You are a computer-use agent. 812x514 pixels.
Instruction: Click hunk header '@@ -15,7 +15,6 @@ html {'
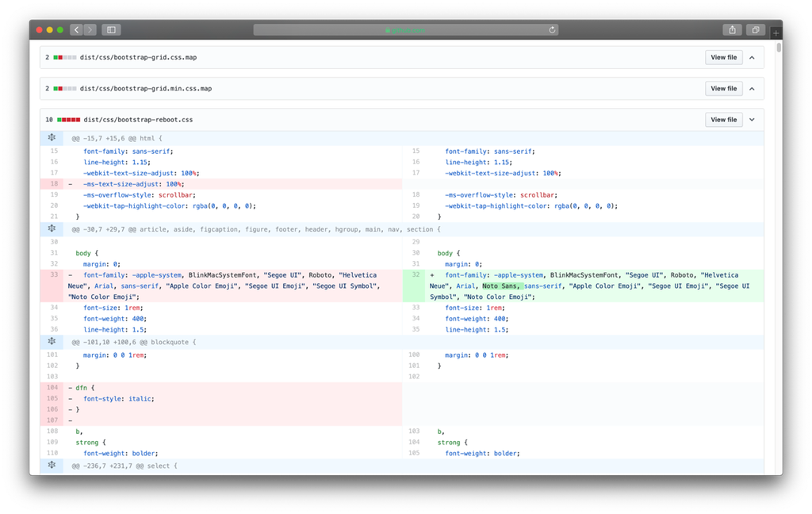click(117, 138)
